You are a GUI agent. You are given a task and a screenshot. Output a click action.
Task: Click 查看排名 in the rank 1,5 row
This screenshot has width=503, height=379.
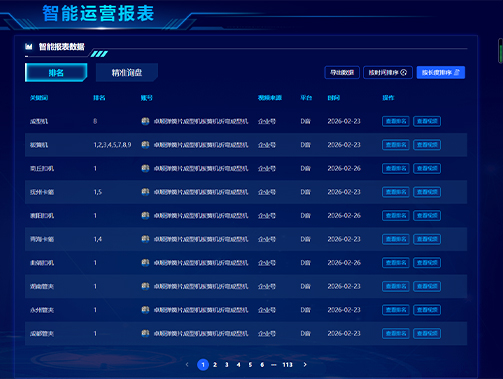tap(396, 192)
